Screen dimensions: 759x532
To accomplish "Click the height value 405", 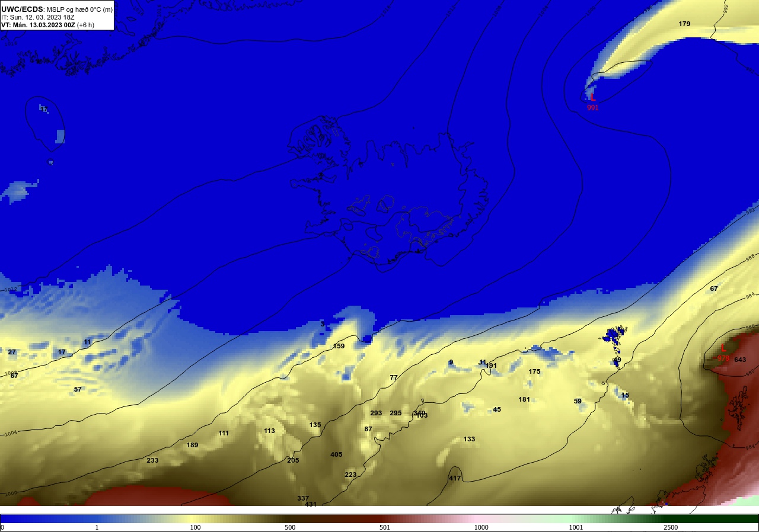I will pos(336,454).
